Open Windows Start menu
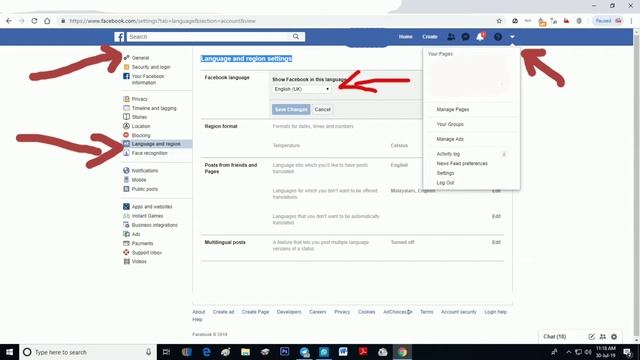The image size is (640, 360). click(9, 352)
